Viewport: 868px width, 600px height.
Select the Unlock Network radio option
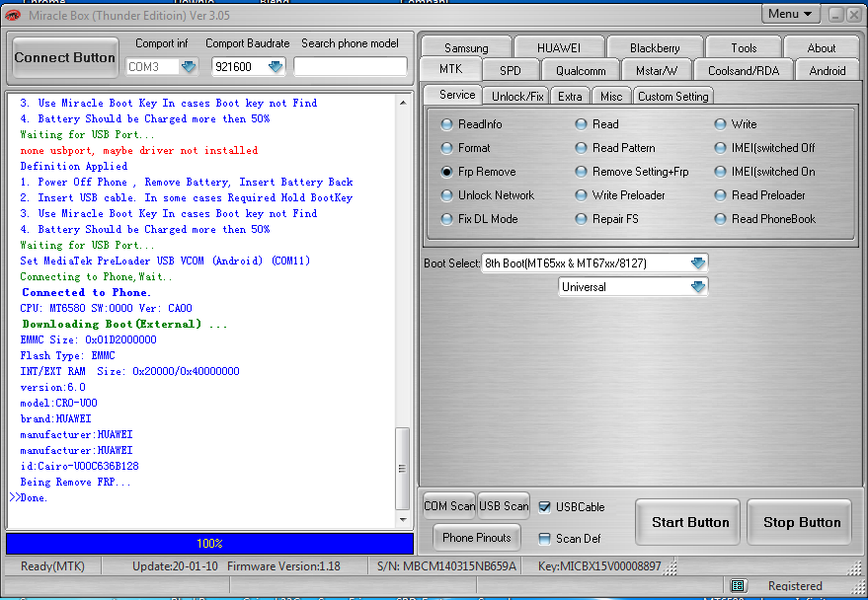[446, 195]
